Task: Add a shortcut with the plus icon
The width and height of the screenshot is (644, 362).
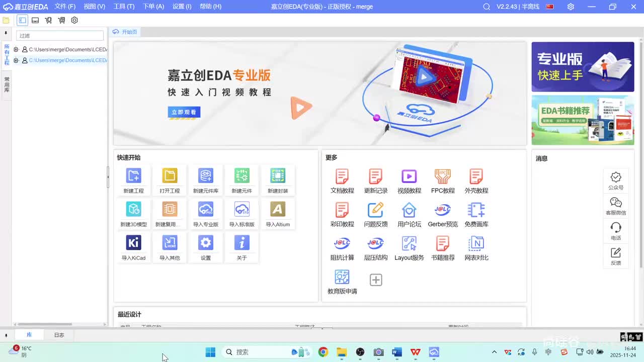Action: click(x=376, y=280)
